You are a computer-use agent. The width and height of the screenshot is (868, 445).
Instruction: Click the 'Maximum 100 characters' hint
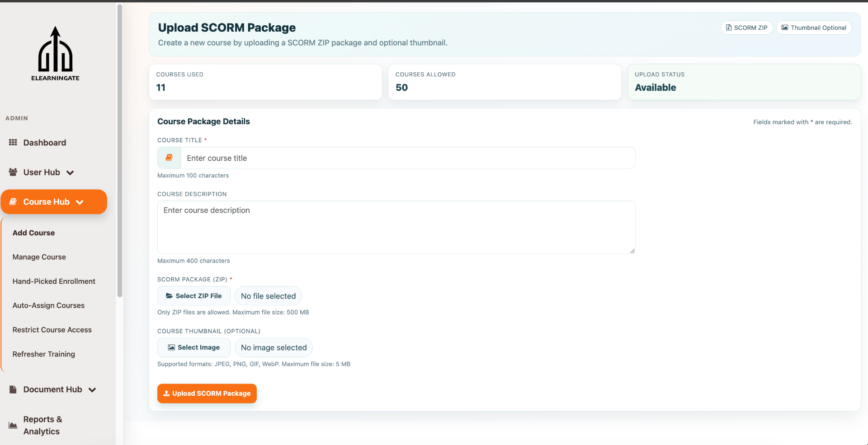[x=193, y=176]
